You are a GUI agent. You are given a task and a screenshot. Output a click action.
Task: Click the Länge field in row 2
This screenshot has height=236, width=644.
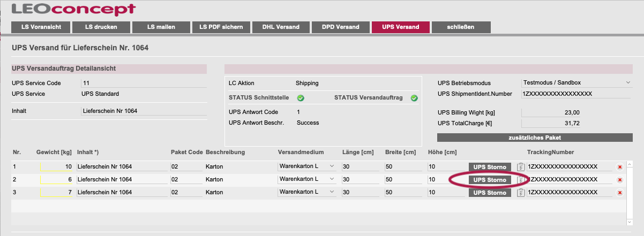point(361,179)
